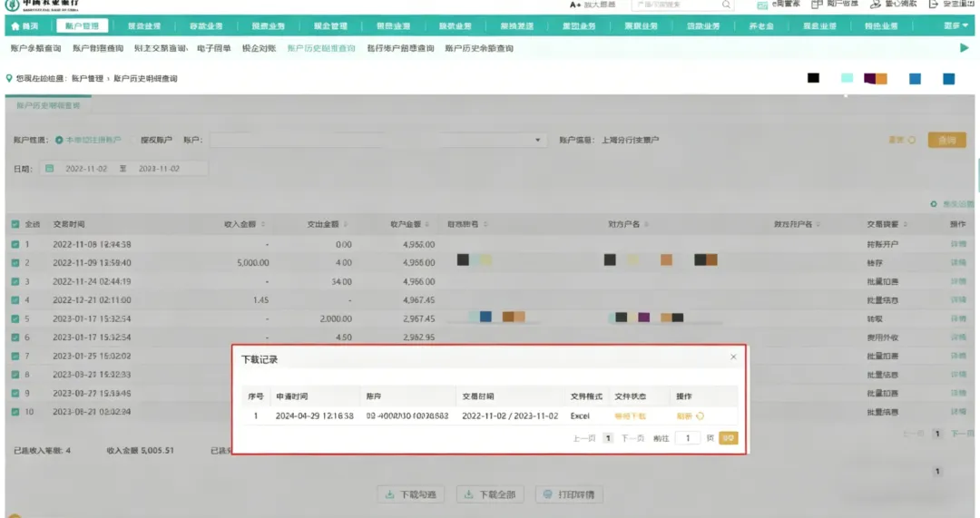
Task: Expand the 账户 account dropdown arrow
Action: (x=537, y=140)
